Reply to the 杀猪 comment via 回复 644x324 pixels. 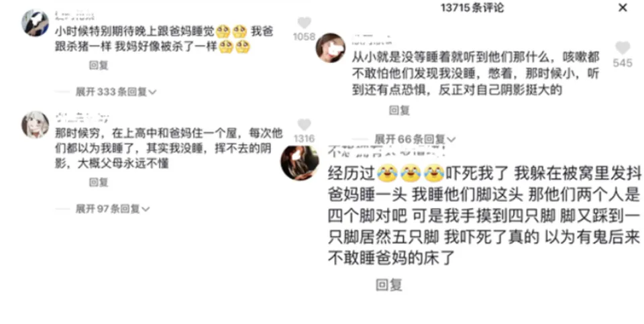pos(99,65)
